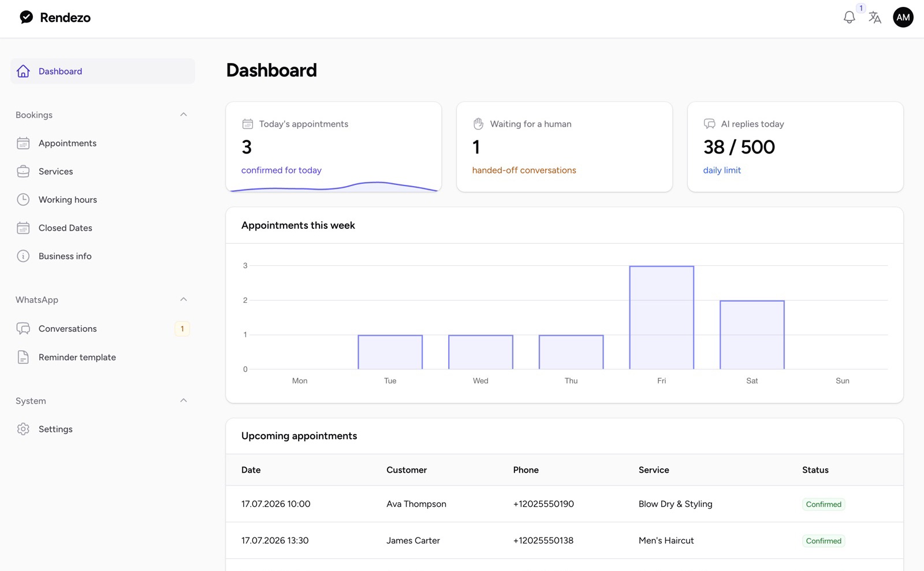
Task: Click the Friday bar in the chart
Action: [x=662, y=317]
